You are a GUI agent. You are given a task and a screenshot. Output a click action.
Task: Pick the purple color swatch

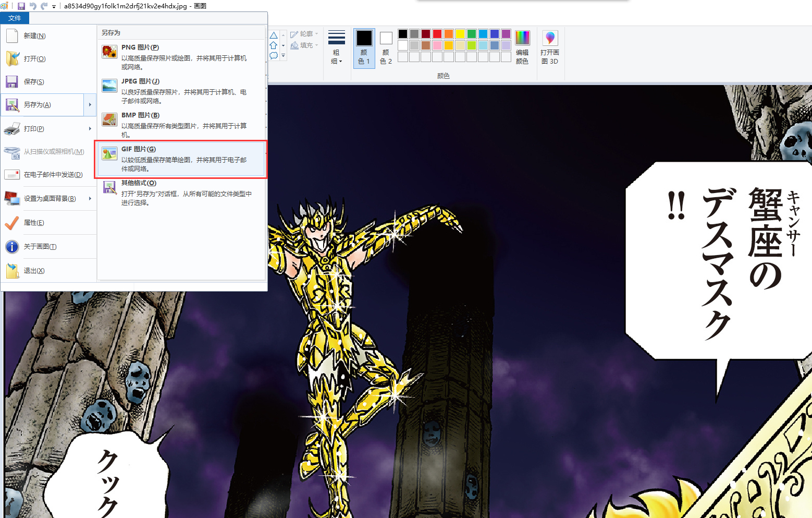click(506, 34)
